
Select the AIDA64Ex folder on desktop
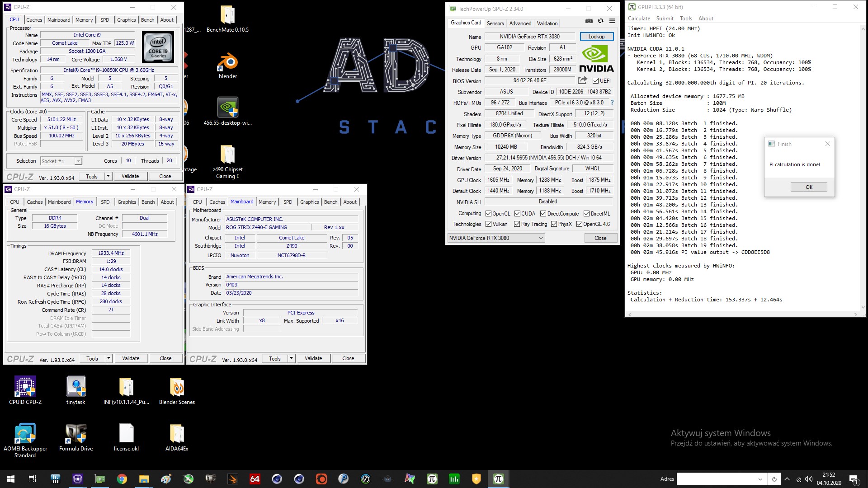pos(177,437)
